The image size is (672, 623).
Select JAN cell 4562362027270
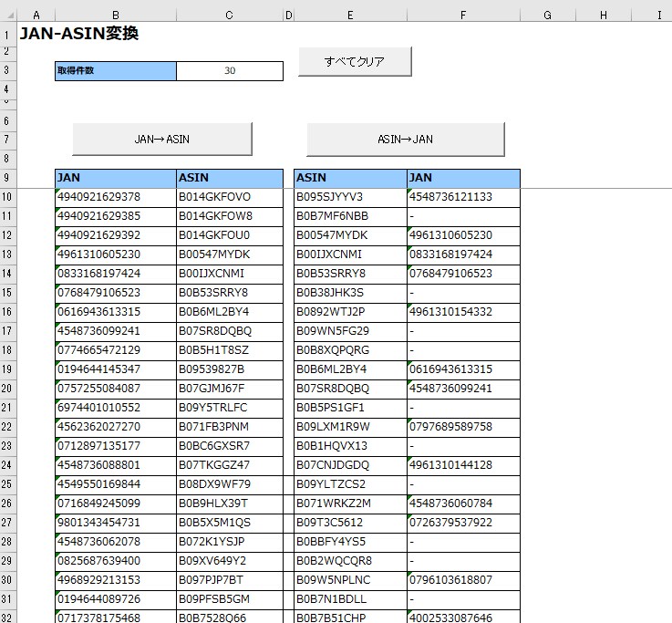pyautogui.click(x=116, y=427)
